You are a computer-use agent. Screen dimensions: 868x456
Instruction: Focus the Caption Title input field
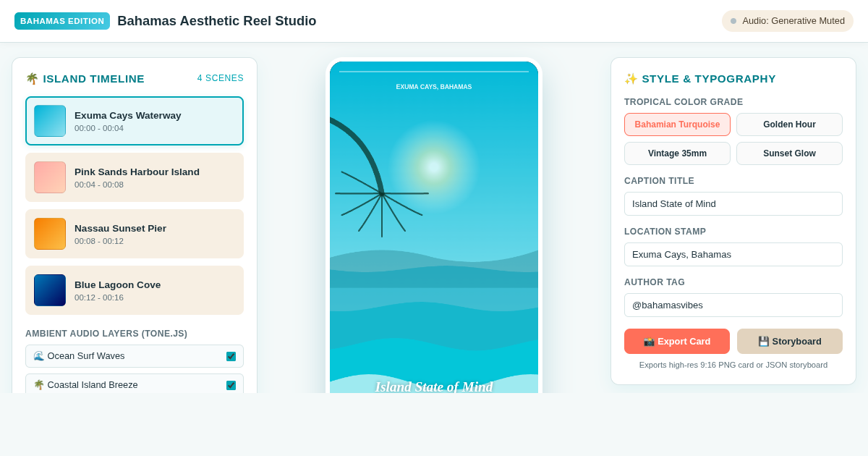click(733, 204)
